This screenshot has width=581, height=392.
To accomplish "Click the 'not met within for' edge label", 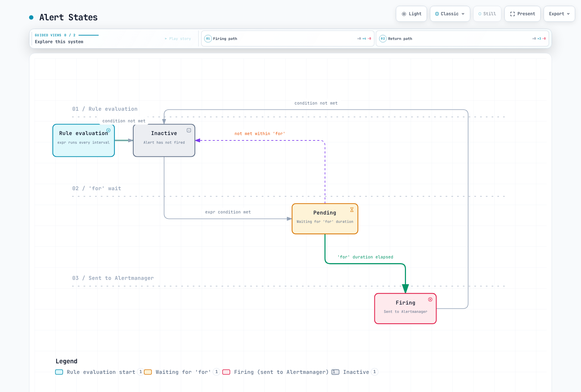I will coord(260,134).
